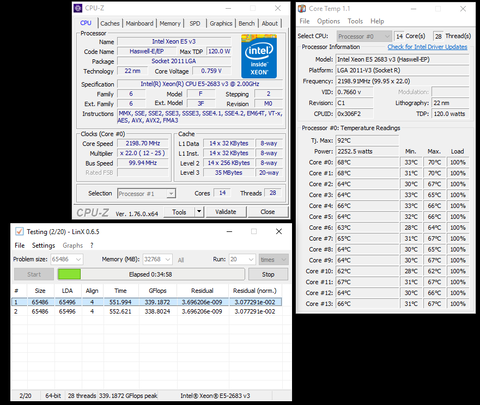The height and width of the screenshot is (405, 480).
Task: Open the times unit dropdown in LinX
Action: (x=273, y=259)
